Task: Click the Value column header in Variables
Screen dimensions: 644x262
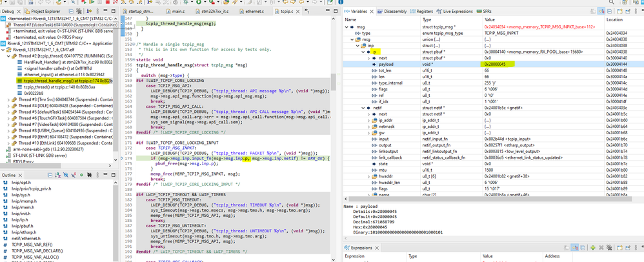Action: point(490,19)
